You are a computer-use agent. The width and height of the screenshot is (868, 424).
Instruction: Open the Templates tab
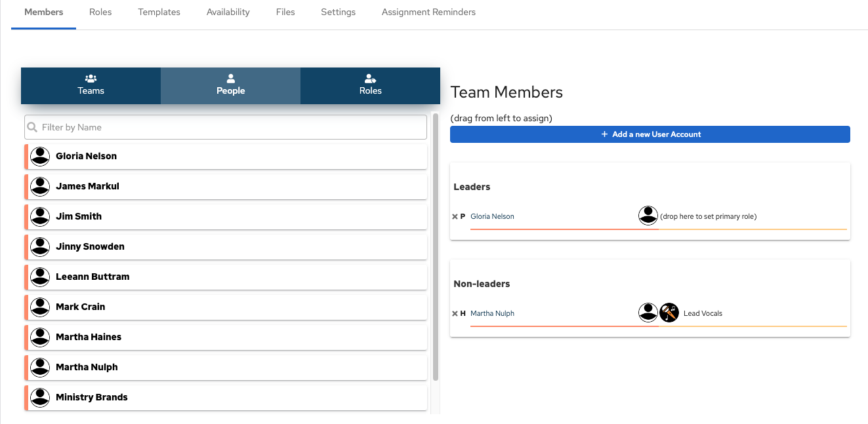pyautogui.click(x=159, y=12)
